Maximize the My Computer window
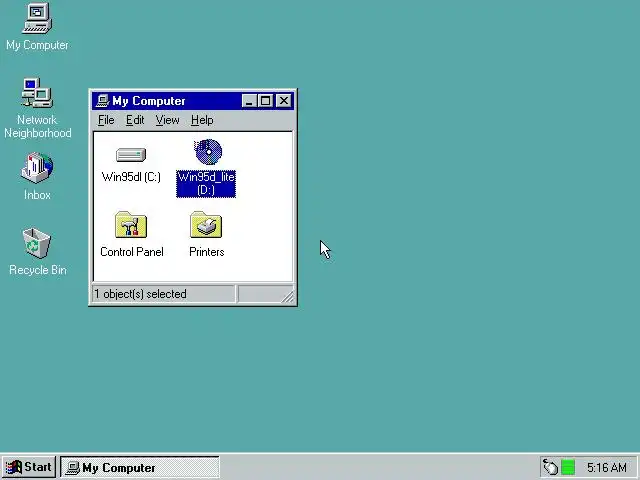640x480 pixels. (x=265, y=101)
